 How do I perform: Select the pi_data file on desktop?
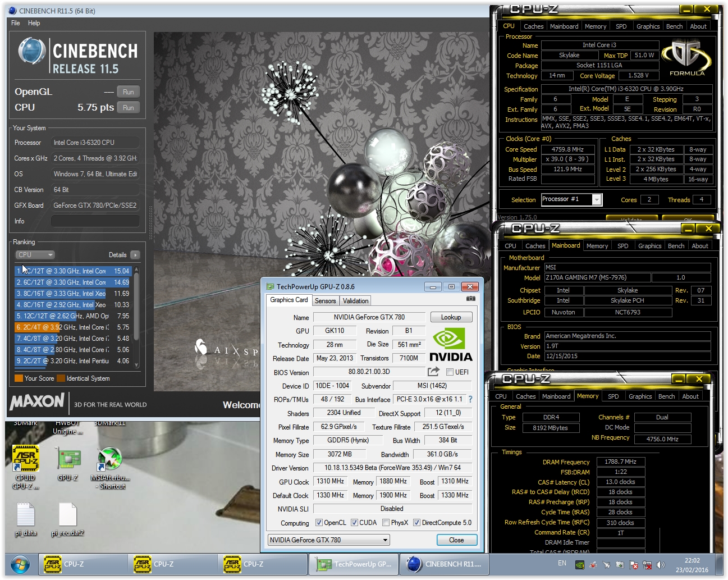coord(26,519)
